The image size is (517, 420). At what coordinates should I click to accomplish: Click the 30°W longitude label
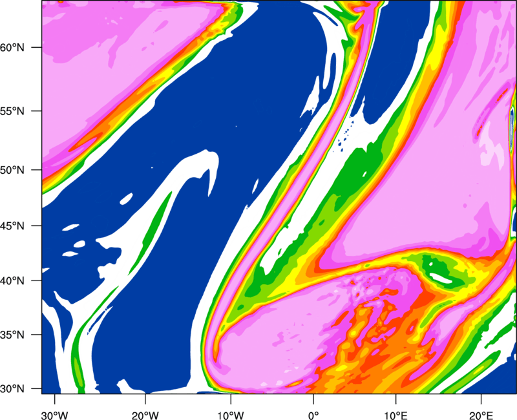(55, 415)
